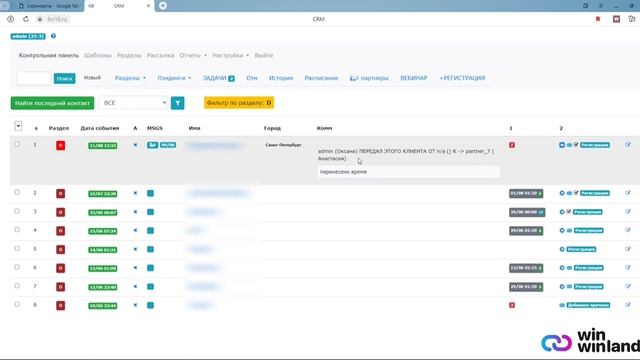This screenshot has width=640, height=360.
Task: Click the teal MSGS square in row 2
Action: (x=151, y=193)
